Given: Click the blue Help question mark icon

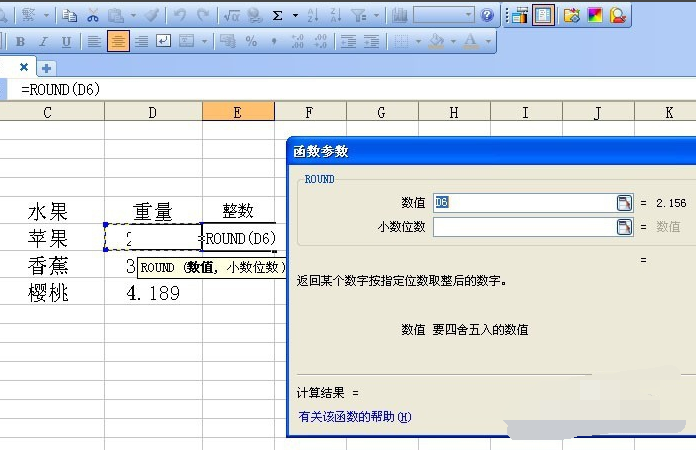Looking at the screenshot, I should 487,16.
